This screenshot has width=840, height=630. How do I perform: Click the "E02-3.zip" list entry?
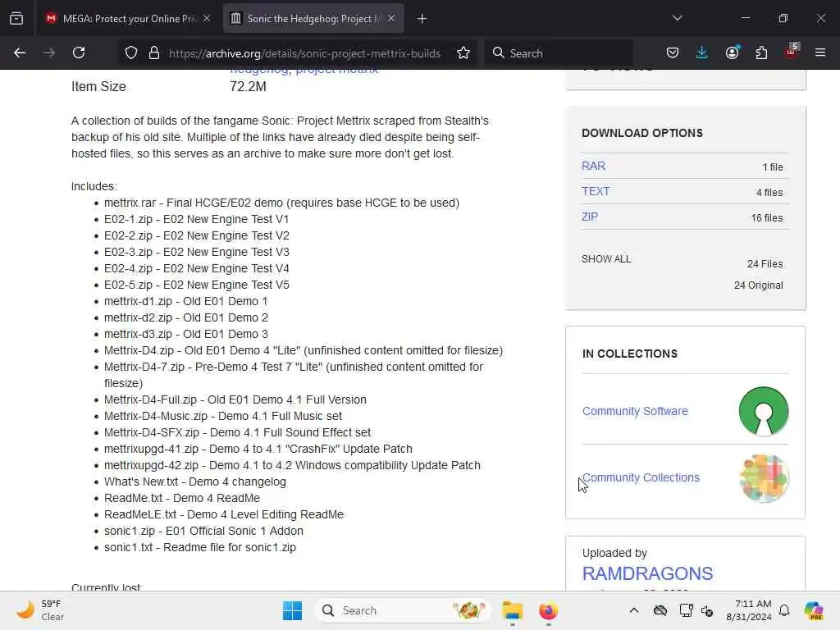click(197, 252)
